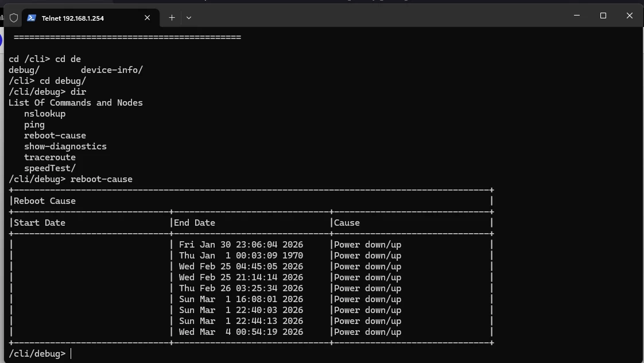Screen dimensions: 644x363
Task: Minimize the terminal window
Action: point(577,15)
